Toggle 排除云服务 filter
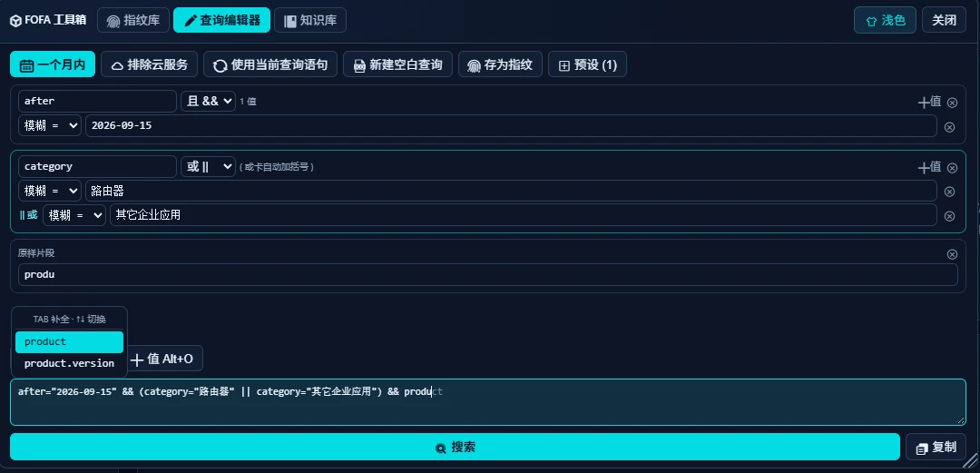 pyautogui.click(x=150, y=64)
